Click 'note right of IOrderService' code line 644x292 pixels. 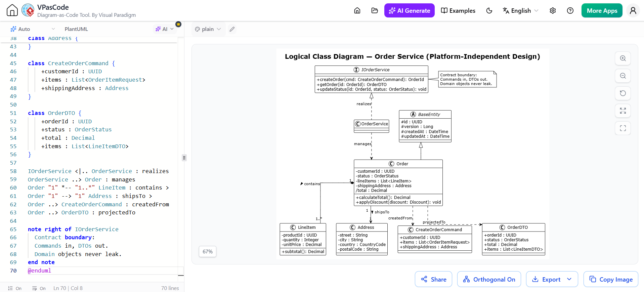point(73,229)
